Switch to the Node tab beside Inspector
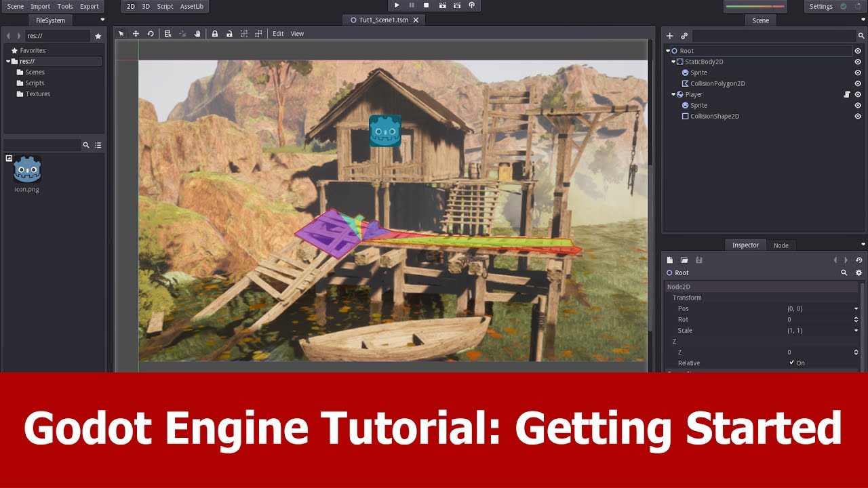The image size is (868, 488). [x=781, y=245]
